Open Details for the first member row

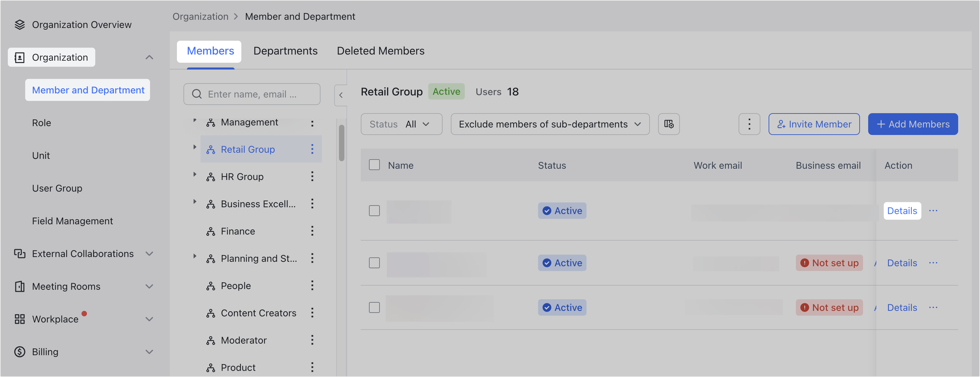pyautogui.click(x=902, y=210)
